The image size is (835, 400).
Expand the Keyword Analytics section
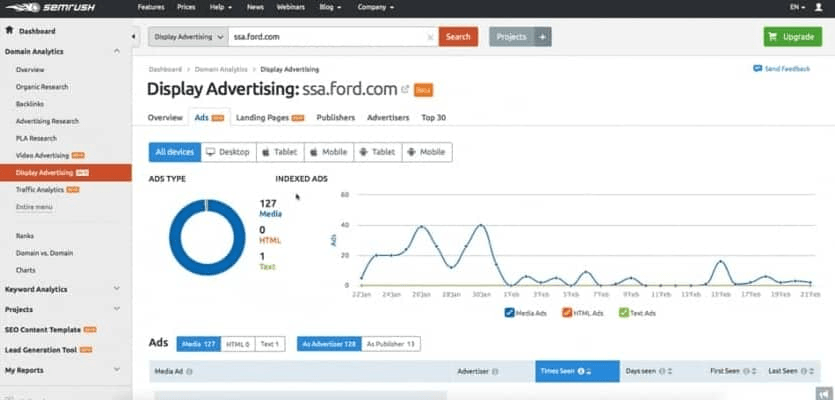pos(117,289)
